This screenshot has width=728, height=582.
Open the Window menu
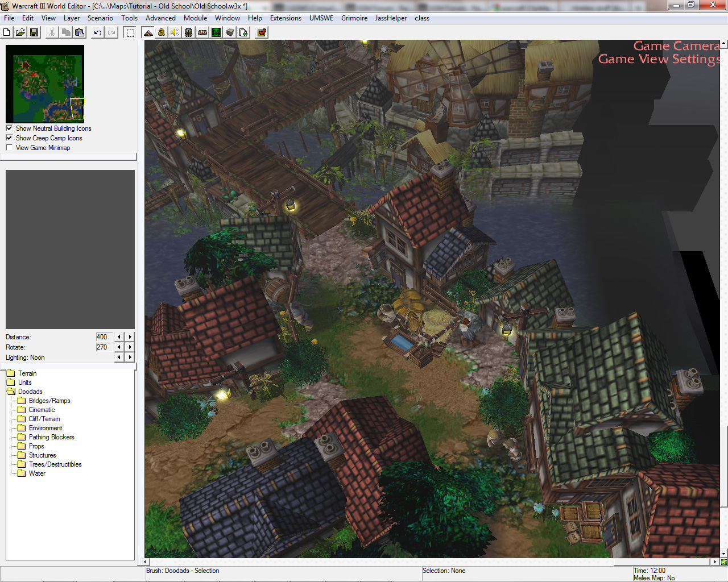[x=227, y=18]
